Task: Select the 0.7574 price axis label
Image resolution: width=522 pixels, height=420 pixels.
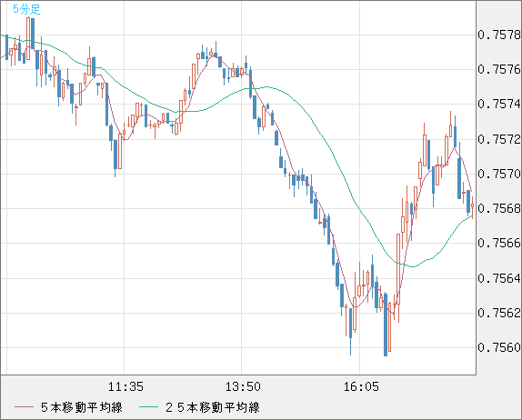Action: pos(499,105)
